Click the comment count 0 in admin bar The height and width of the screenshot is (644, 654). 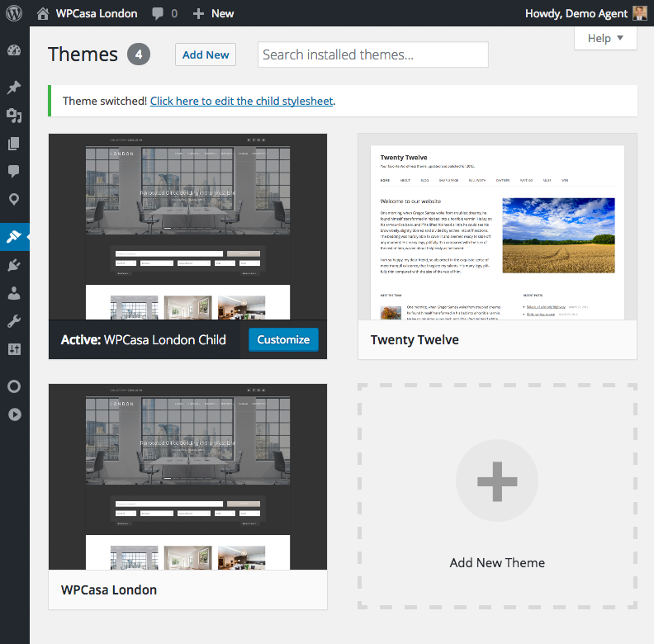pyautogui.click(x=174, y=14)
